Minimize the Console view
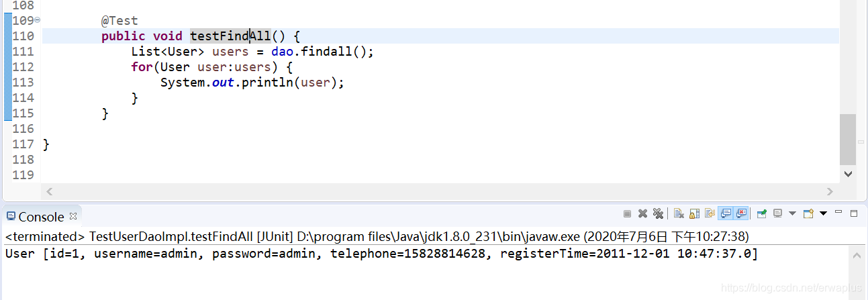The height and width of the screenshot is (300, 868). pyautogui.click(x=838, y=211)
